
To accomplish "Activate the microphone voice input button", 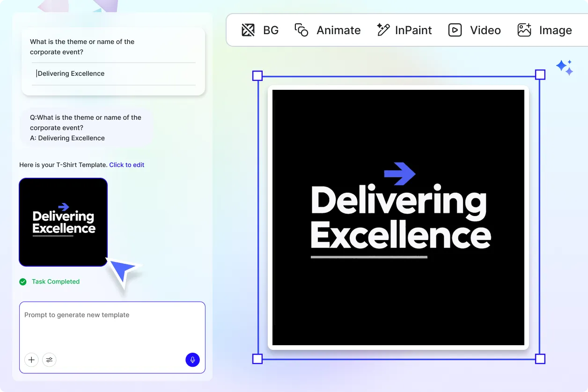I will coord(192,360).
